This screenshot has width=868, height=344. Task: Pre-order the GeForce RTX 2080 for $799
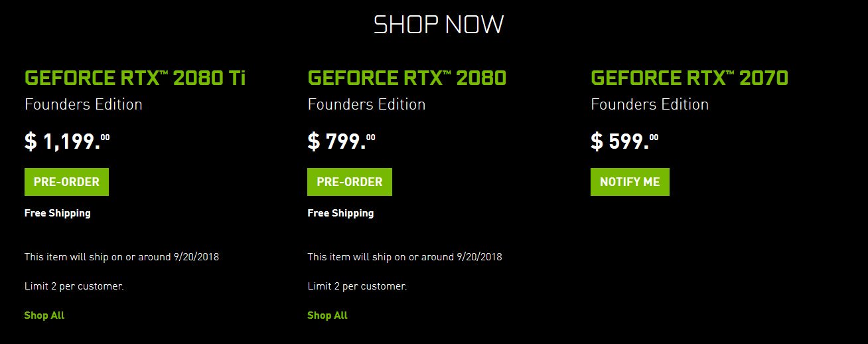point(350,182)
